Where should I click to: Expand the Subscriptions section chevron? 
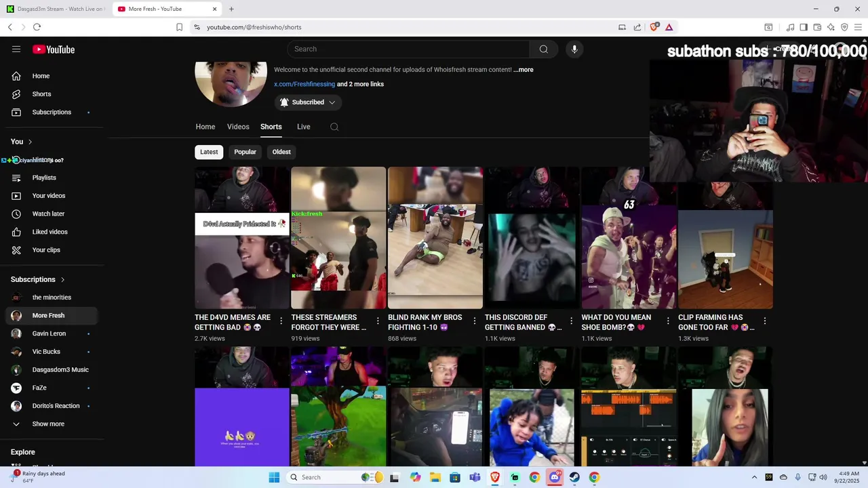(x=63, y=279)
